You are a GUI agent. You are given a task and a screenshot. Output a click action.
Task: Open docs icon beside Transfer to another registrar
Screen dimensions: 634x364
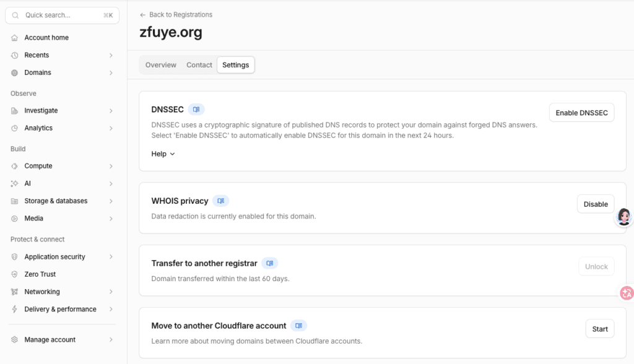pos(270,263)
